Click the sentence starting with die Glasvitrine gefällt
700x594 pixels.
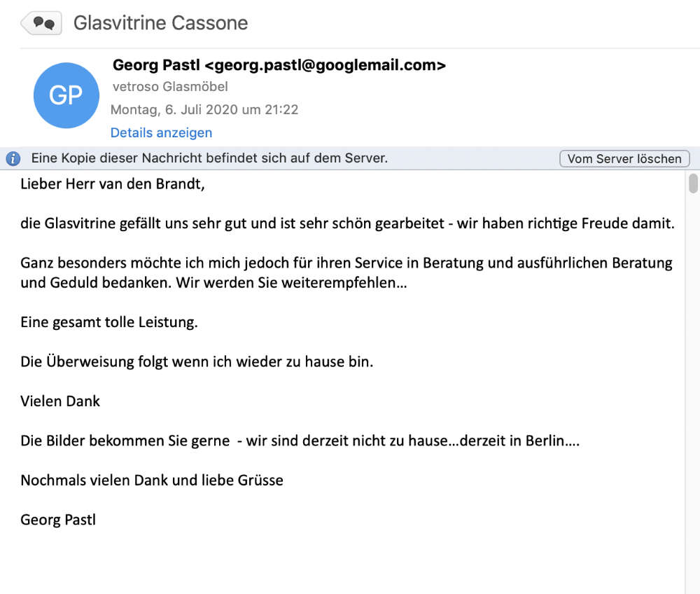point(347,224)
